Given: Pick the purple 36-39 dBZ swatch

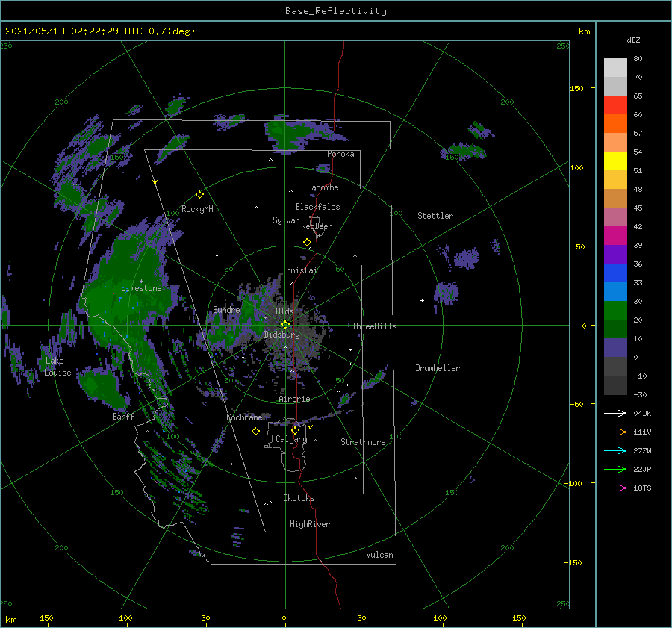Looking at the screenshot, I should coord(615,254).
